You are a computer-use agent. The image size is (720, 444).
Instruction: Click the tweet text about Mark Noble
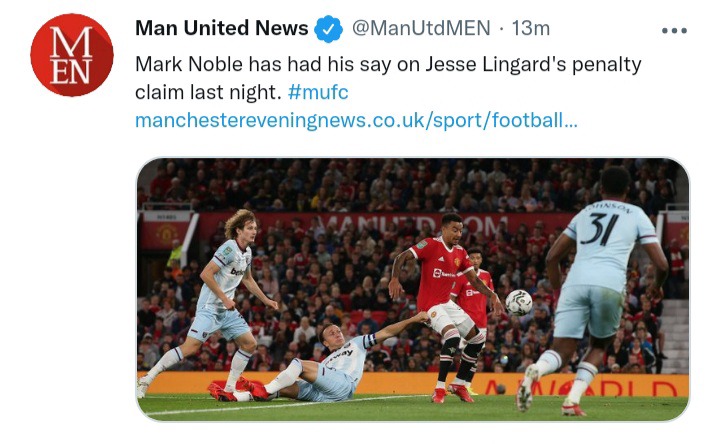point(388,78)
